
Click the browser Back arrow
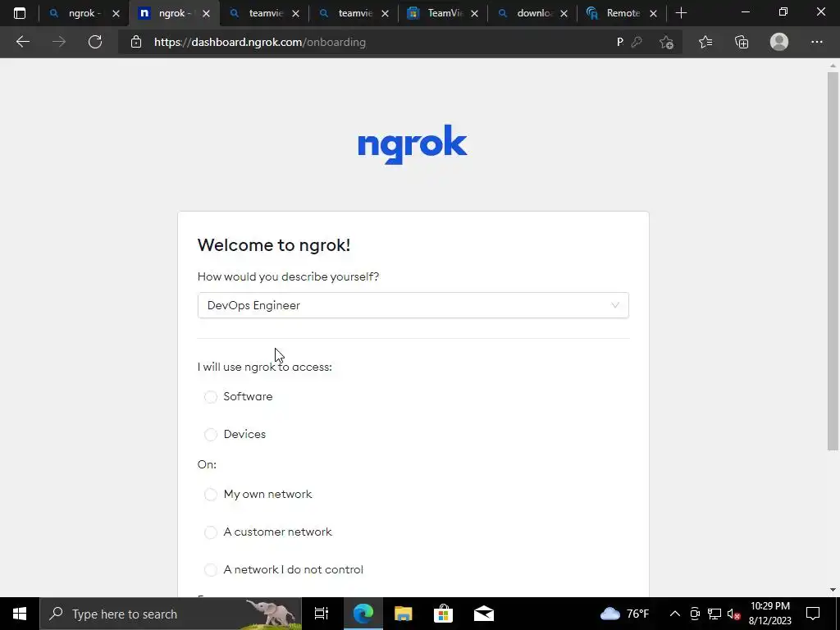coord(22,42)
